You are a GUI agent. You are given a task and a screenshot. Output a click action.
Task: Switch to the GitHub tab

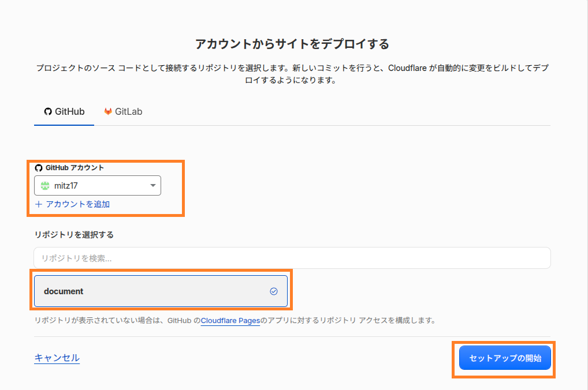coord(64,112)
